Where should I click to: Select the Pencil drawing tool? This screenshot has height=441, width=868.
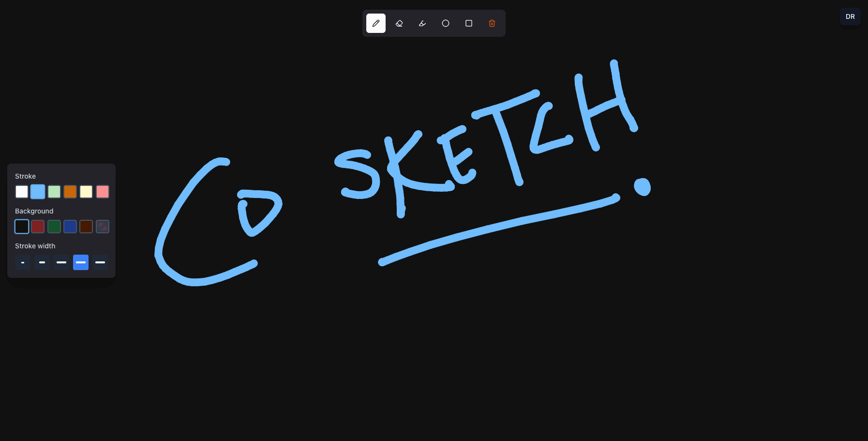click(376, 23)
